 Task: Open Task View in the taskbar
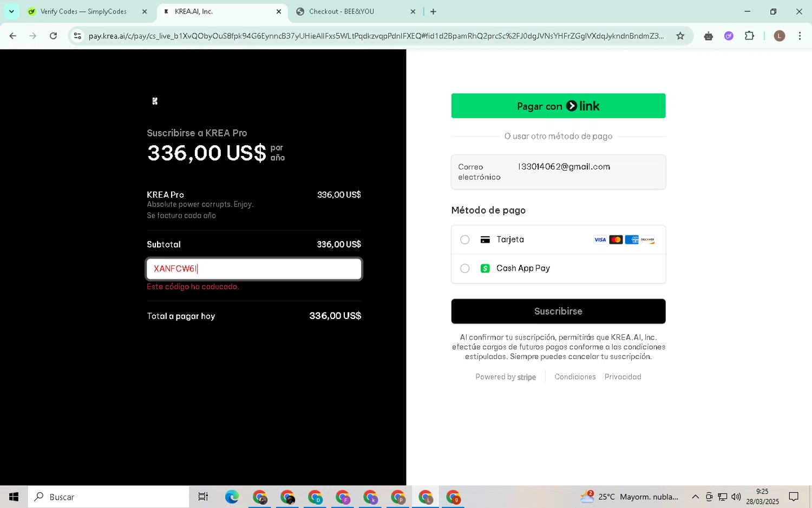[203, 497]
